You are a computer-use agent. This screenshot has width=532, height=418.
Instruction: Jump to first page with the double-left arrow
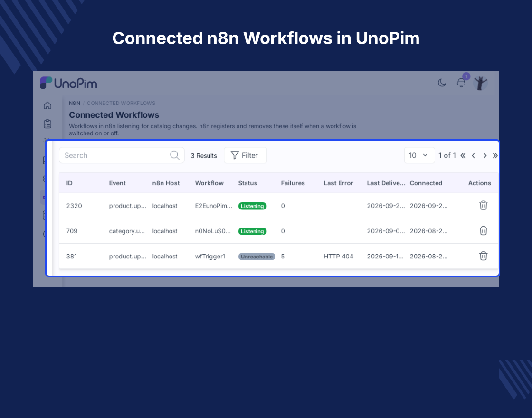tap(463, 156)
